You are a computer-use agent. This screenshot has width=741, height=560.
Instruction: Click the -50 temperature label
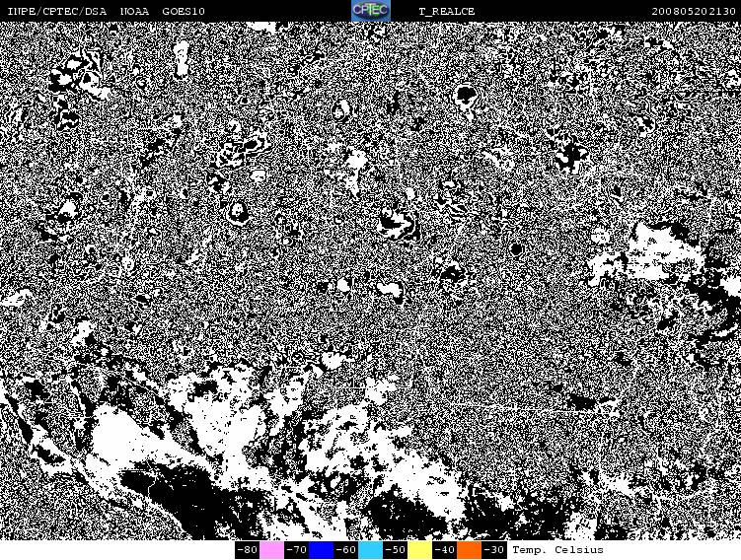pyautogui.click(x=395, y=550)
